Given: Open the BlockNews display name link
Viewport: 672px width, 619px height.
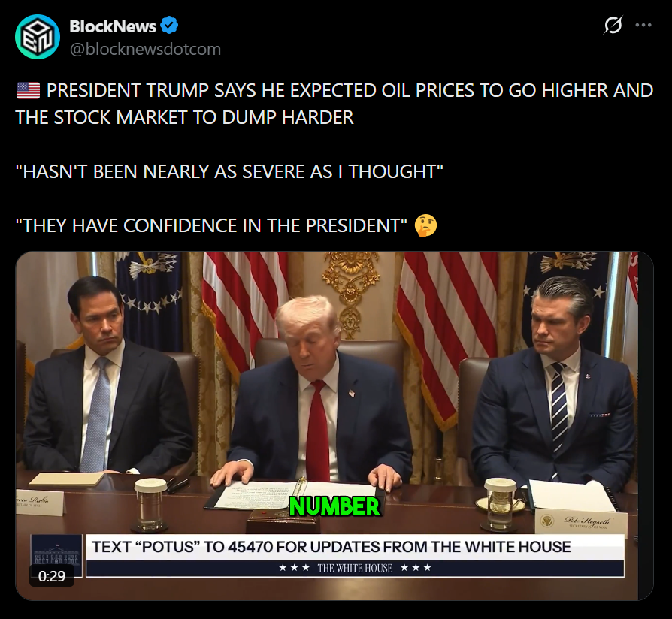Looking at the screenshot, I should click(x=113, y=26).
